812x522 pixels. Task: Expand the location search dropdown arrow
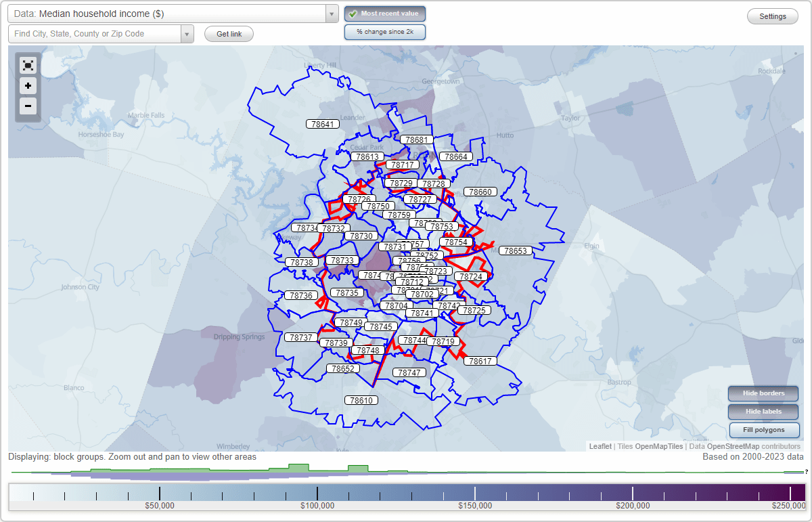click(187, 34)
